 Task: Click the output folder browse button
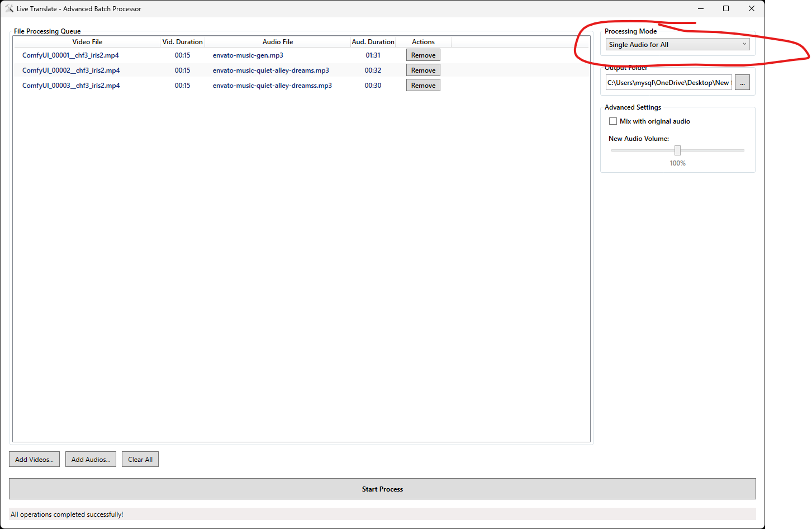[x=742, y=83]
